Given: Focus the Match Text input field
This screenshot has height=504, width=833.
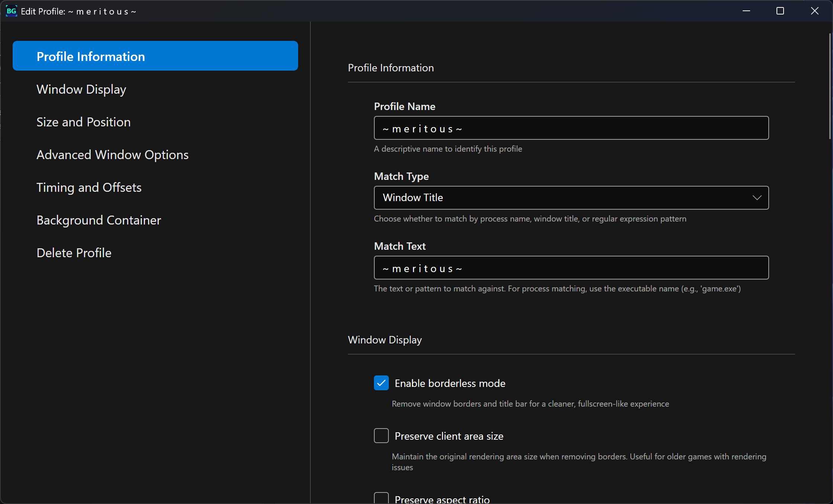Looking at the screenshot, I should (571, 268).
